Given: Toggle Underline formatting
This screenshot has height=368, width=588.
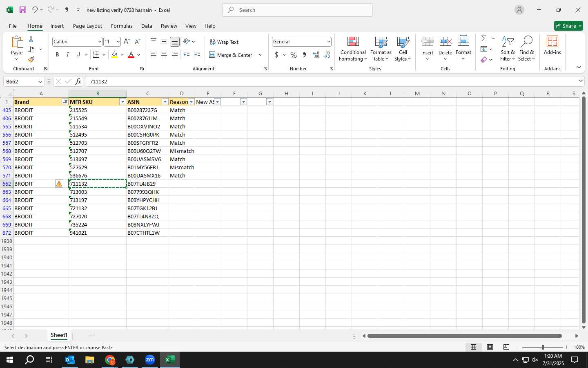Looking at the screenshot, I should [78, 55].
